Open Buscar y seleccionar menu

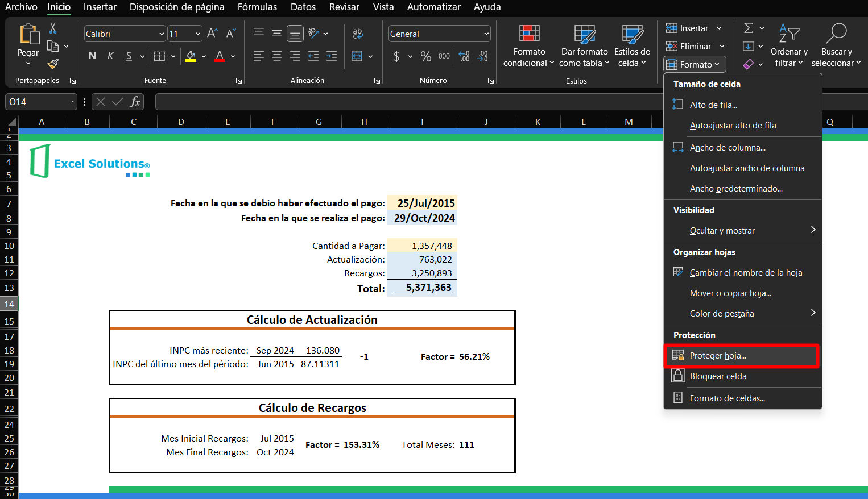[836, 46]
